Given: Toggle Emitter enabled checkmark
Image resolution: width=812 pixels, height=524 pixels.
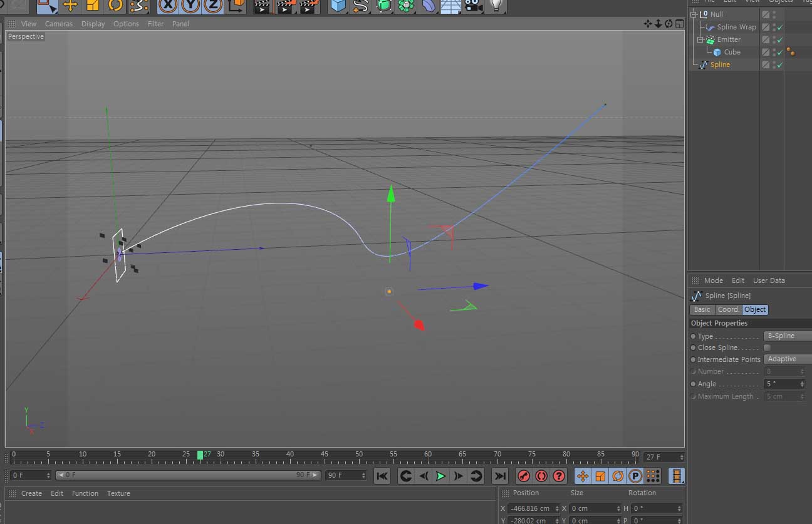Looking at the screenshot, I should [780, 39].
